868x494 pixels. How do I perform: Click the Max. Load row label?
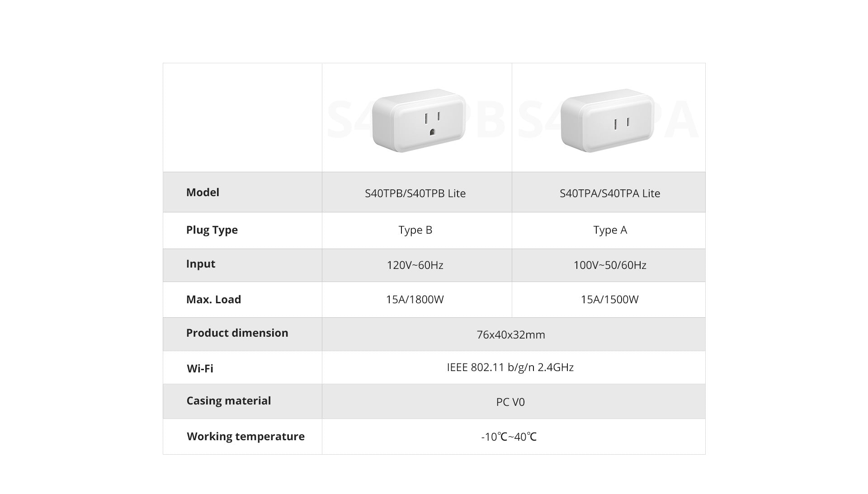pyautogui.click(x=213, y=299)
